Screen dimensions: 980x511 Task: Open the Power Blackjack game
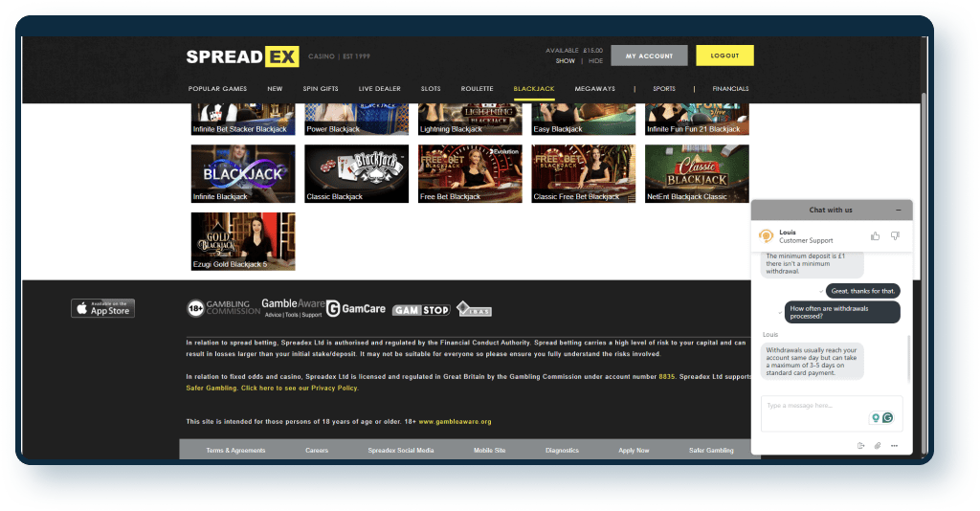pyautogui.click(x=356, y=120)
